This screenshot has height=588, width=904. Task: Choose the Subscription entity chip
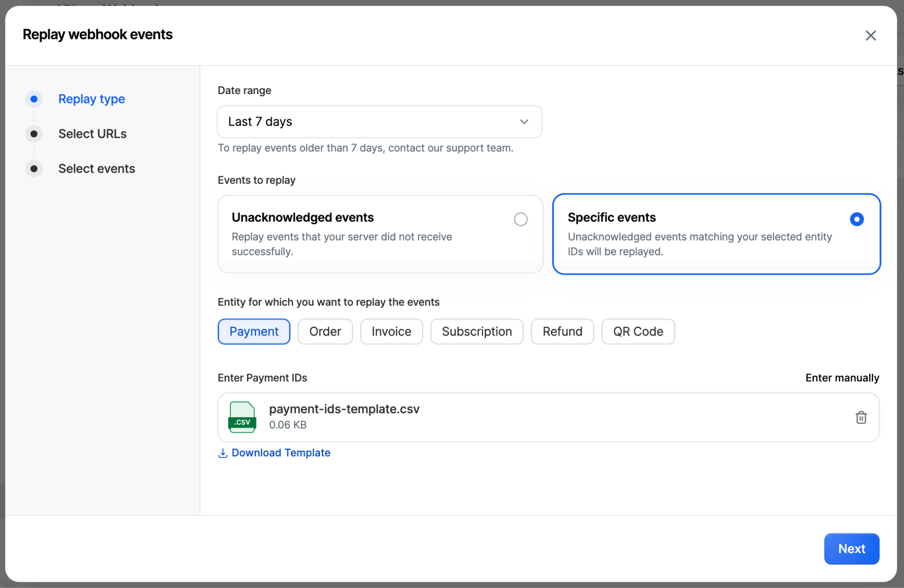(477, 332)
